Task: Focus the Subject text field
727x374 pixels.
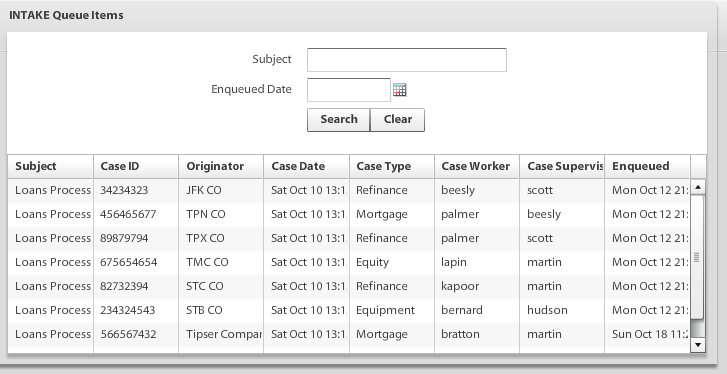Action: click(x=407, y=60)
